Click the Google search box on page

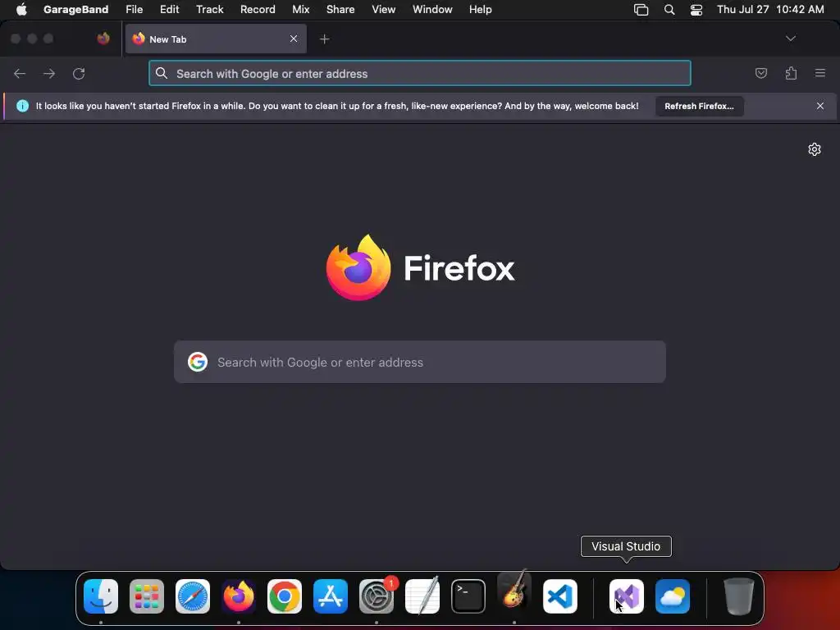[419, 362]
